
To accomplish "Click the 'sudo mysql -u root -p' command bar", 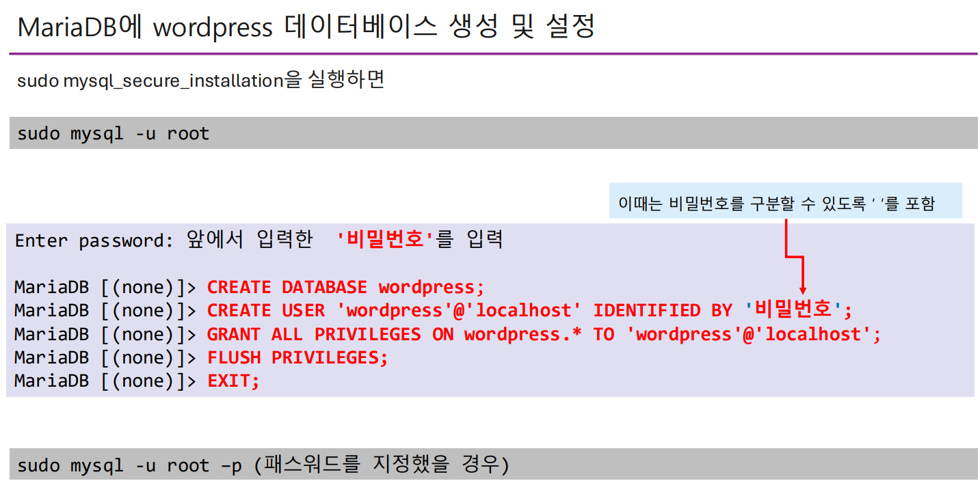I will point(493,464).
